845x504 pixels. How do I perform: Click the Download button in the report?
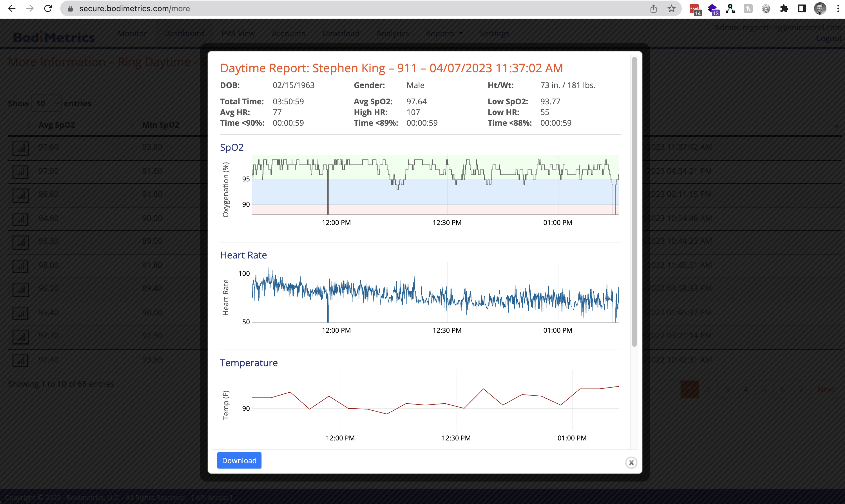pos(239,460)
